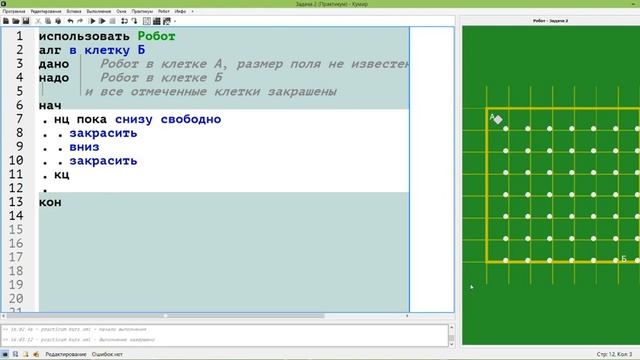Click third status bar icon

click(x=26, y=354)
